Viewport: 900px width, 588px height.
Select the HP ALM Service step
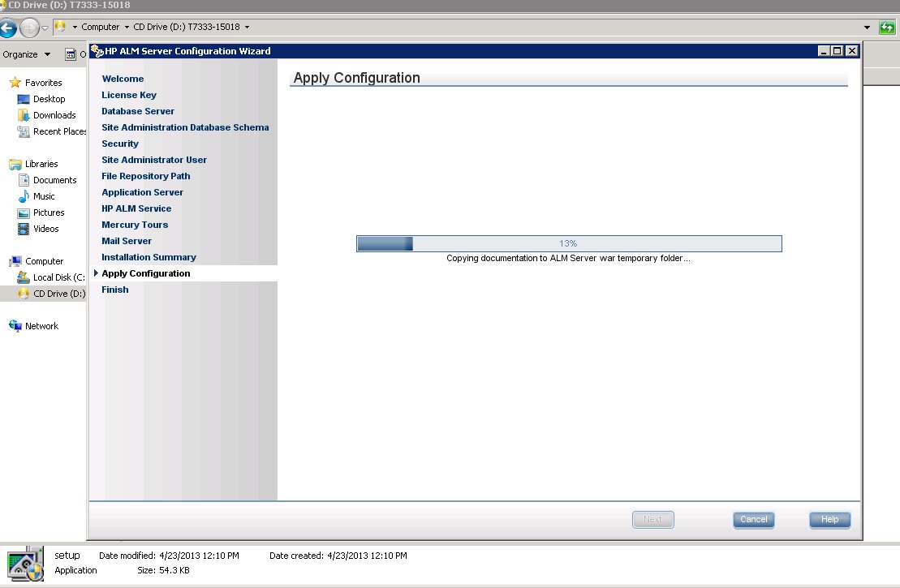(136, 208)
